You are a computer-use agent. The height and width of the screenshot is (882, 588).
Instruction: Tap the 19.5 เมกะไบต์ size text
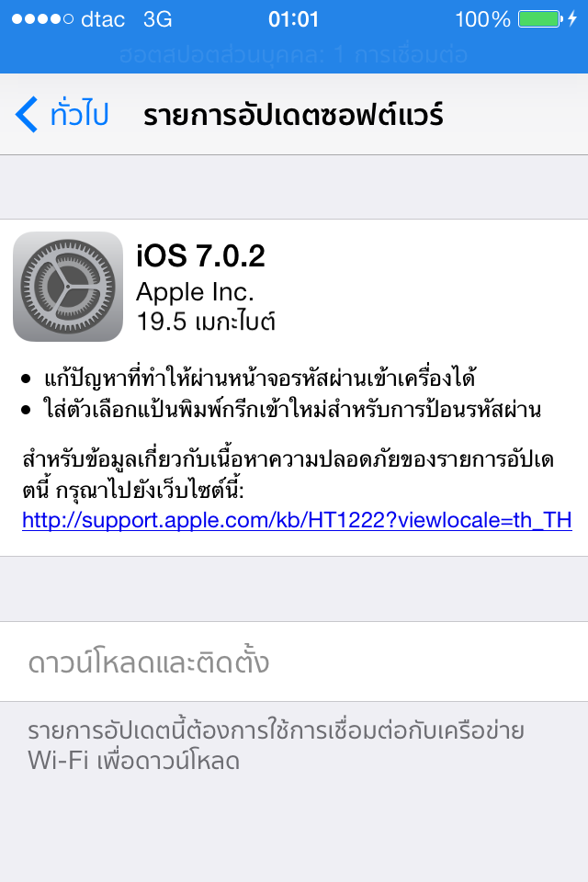(x=206, y=322)
